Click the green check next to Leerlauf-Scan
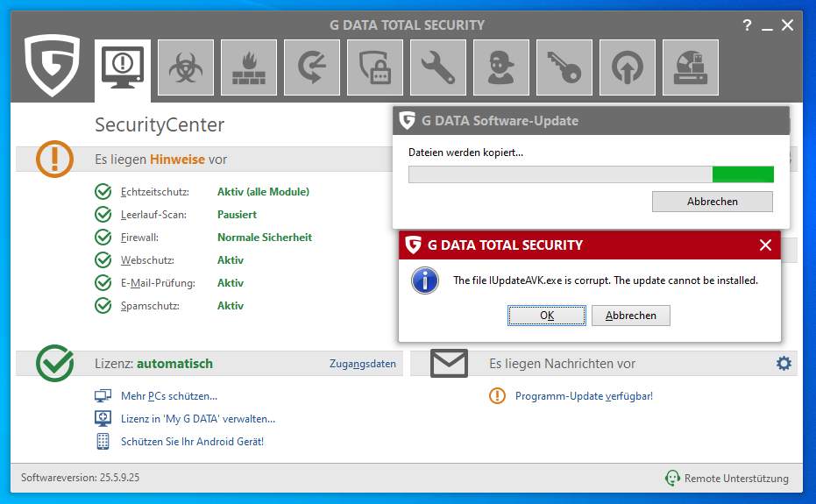This screenshot has width=816, height=504. (x=103, y=215)
